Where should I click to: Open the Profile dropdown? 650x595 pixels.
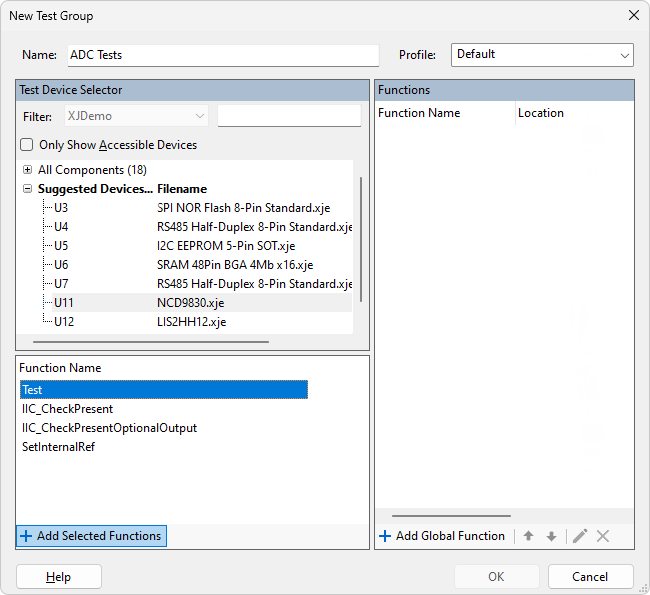(x=541, y=55)
